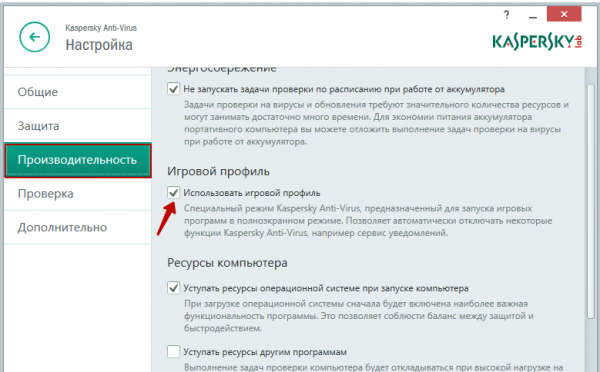
Task: Click the description starting Специальный режим Kaspersky
Action: point(368,221)
